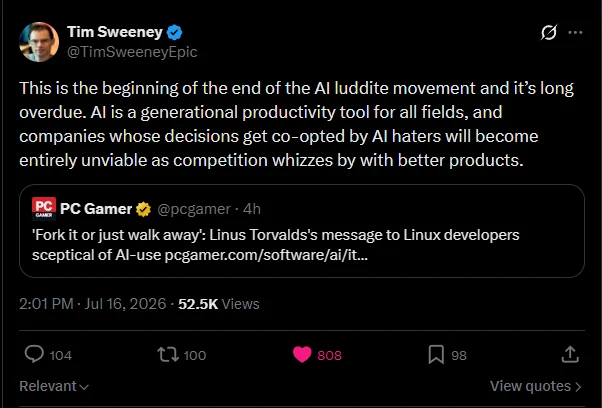Bookmark this post
The height and width of the screenshot is (408, 602).
(x=436, y=354)
